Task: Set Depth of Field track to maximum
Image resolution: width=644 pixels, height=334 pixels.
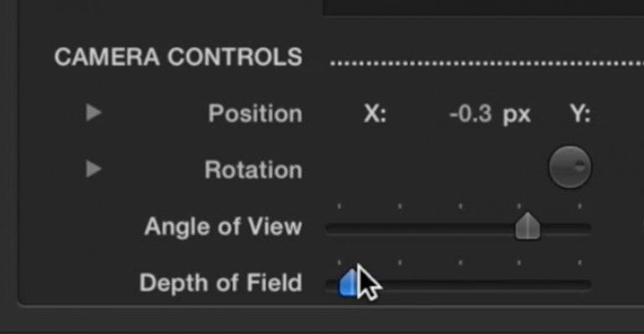Action: click(588, 285)
